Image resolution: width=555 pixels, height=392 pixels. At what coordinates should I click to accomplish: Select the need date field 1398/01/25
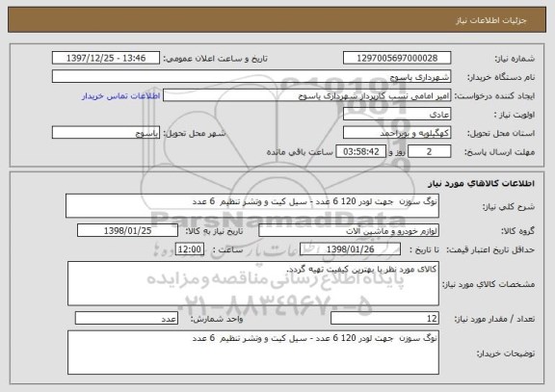[127, 230]
